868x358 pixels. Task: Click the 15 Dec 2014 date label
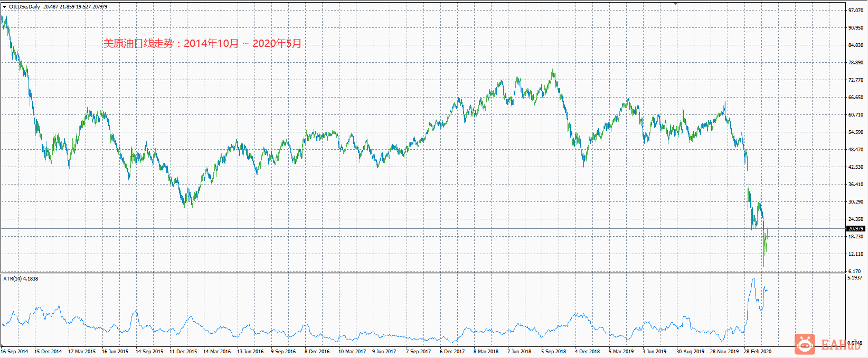pos(48,351)
